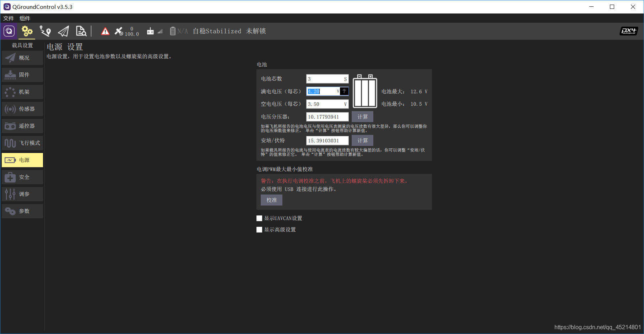Click 计算 next to 安培/伏特
Image resolution: width=644 pixels, height=334 pixels.
[362, 141]
